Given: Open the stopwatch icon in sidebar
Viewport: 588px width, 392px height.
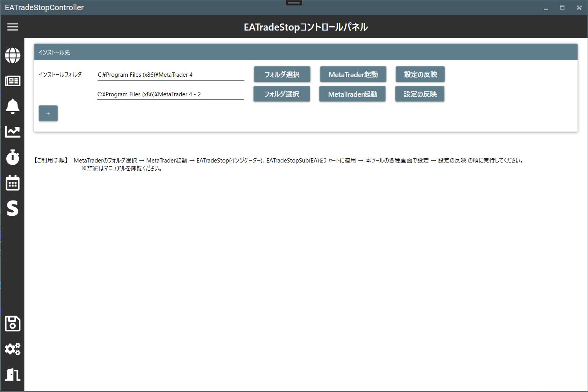Looking at the screenshot, I should point(13,157).
